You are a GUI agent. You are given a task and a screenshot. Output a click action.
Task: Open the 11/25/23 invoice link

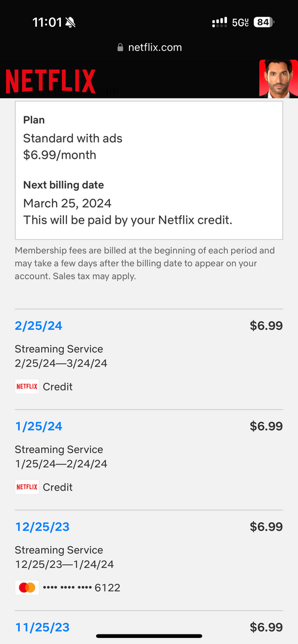42,627
